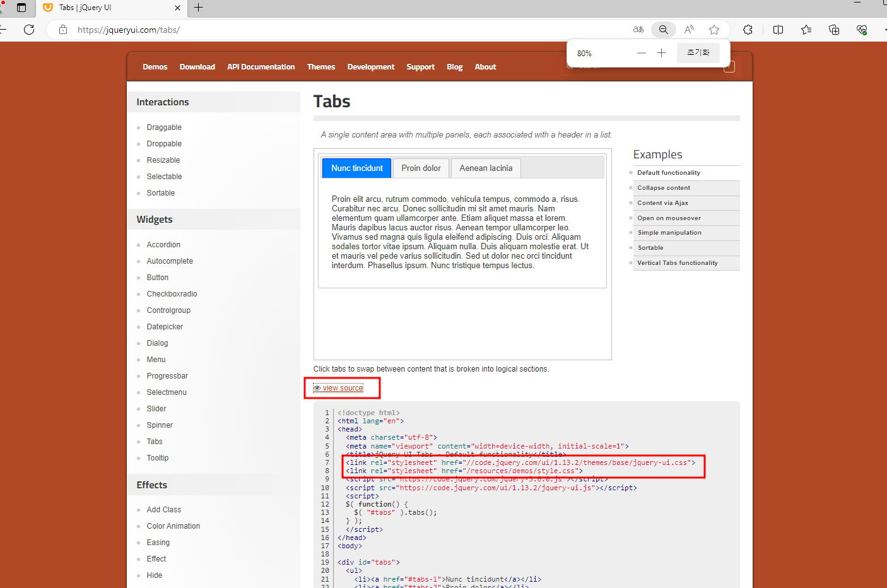887x588 pixels.
Task: Open Slider widget link
Action: [156, 409]
